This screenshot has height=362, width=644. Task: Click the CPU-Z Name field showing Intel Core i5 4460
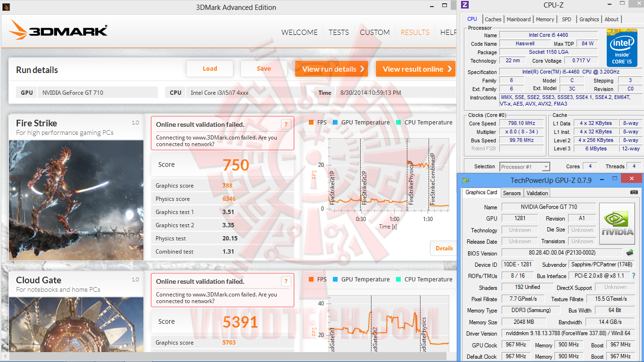(548, 35)
